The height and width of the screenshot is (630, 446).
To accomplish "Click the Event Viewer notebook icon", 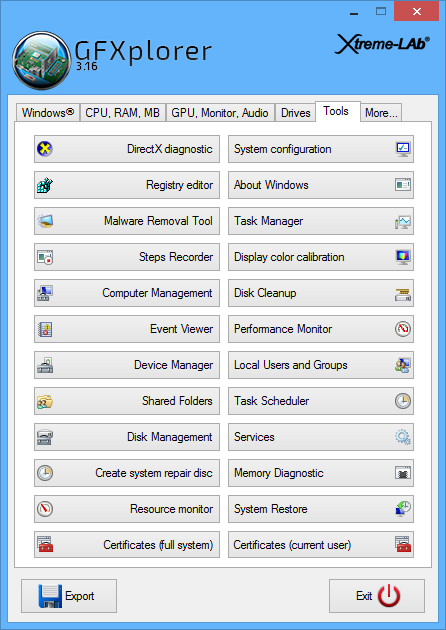I will pos(45,329).
